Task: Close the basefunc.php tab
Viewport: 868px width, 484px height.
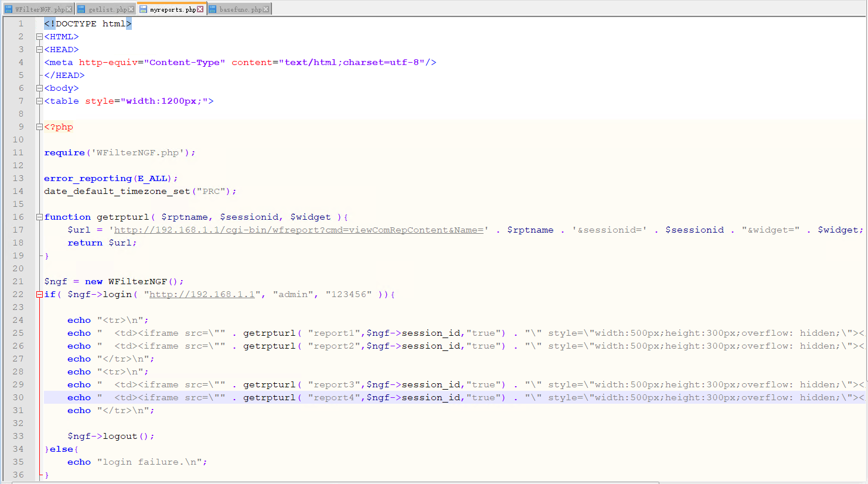Action: tap(265, 9)
